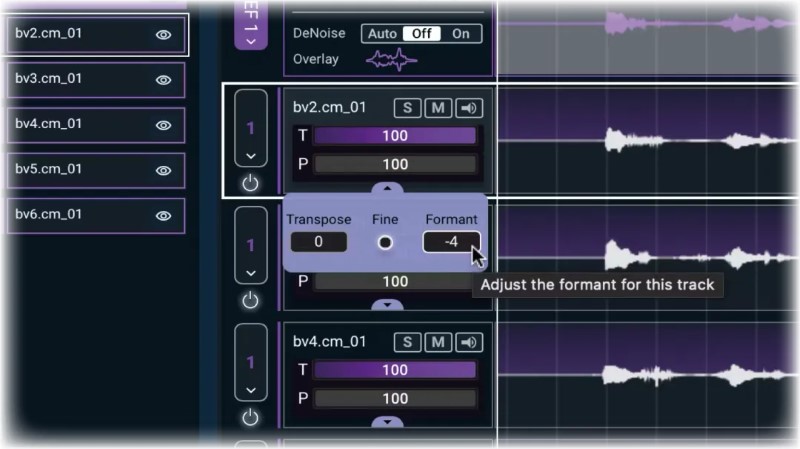This screenshot has width=800, height=449.
Task: Open the REF 1 dropdown chevron
Action: click(251, 41)
